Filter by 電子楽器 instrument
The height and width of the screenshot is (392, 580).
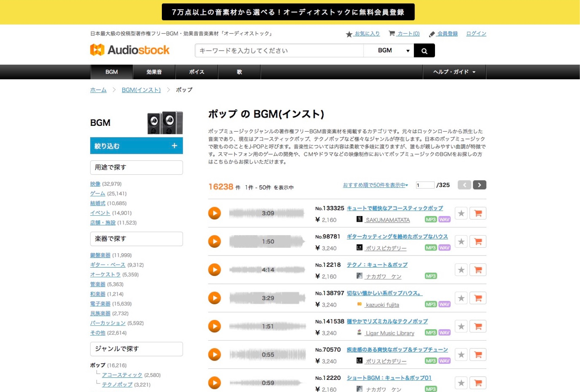pyautogui.click(x=100, y=304)
